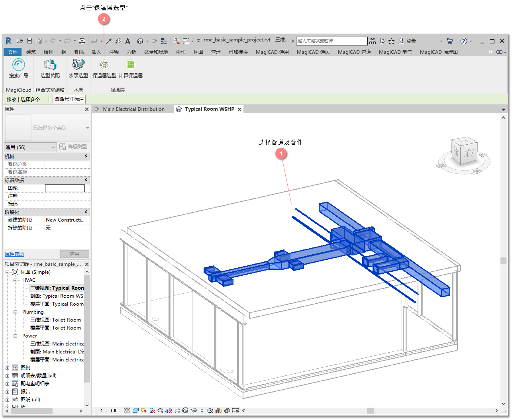Click the Favorites star icon
Screen dimensions: 512x420
pyautogui.click(x=392, y=41)
